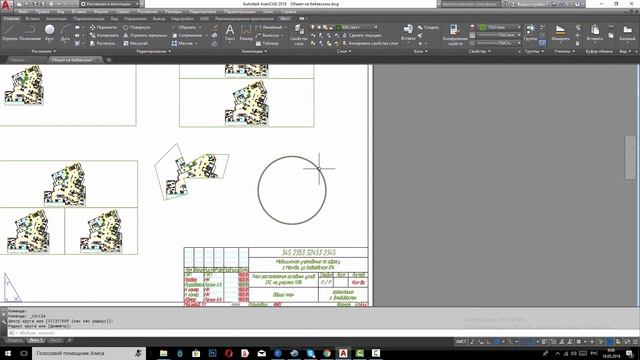Select the Circle (Круг) tool

(x=49, y=33)
